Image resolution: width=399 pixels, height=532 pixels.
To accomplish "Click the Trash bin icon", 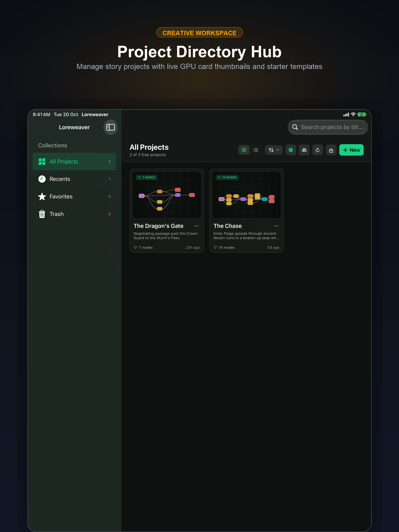I will pyautogui.click(x=42, y=214).
